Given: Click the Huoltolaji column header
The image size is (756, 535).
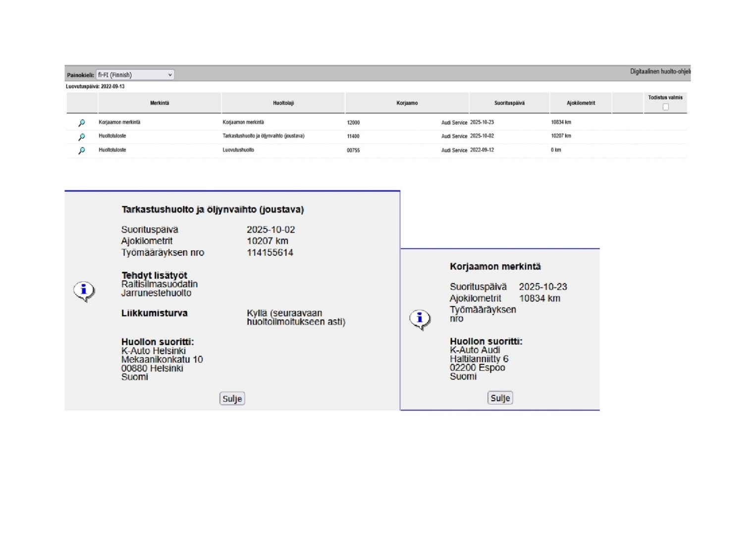Looking at the screenshot, I should tap(283, 103).
